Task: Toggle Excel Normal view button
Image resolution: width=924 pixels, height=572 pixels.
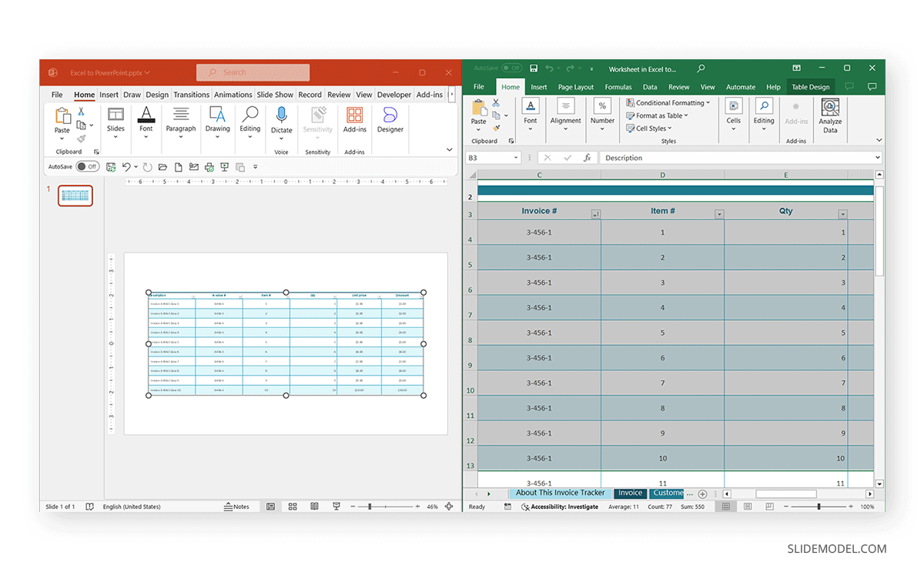Action: click(x=725, y=507)
